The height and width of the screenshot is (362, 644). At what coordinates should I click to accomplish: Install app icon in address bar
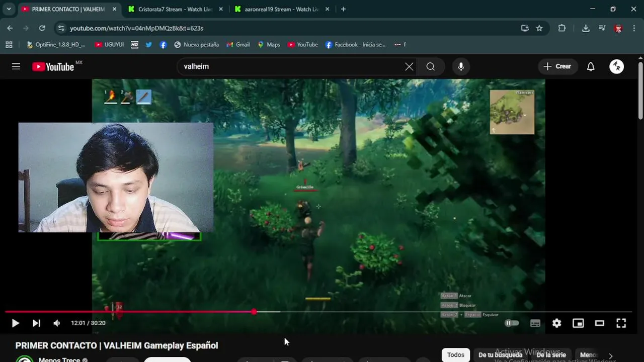[525, 28]
